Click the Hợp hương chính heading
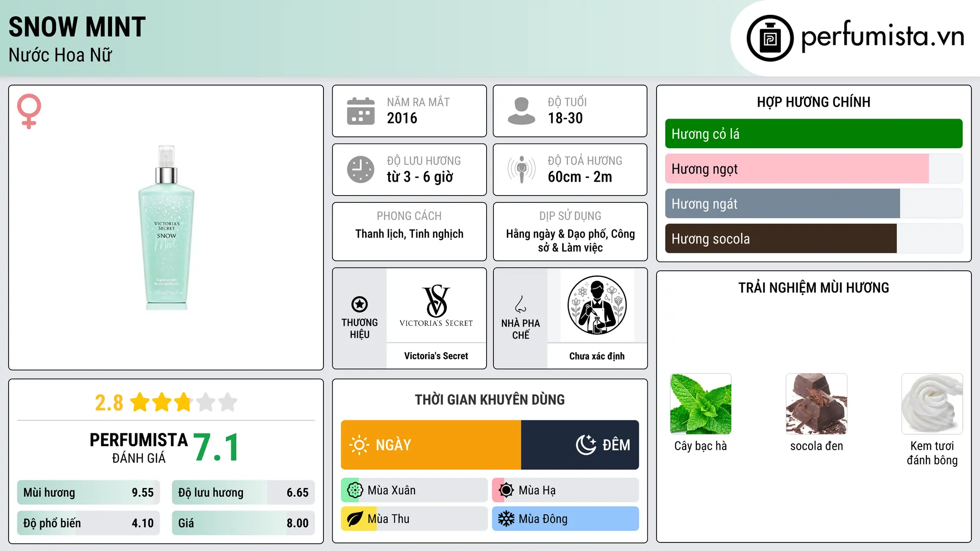 [813, 102]
